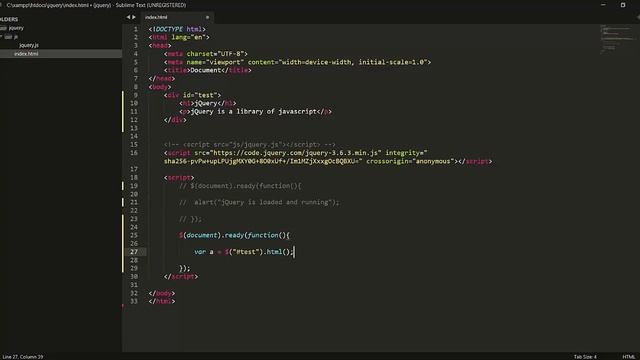
Task: Click line number 33 in gutter
Action: [134, 301]
